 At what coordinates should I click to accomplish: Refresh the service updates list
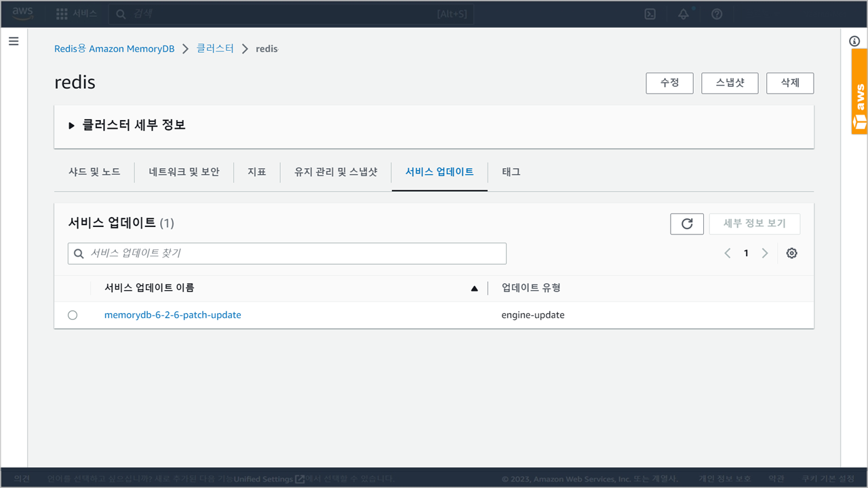pos(687,224)
